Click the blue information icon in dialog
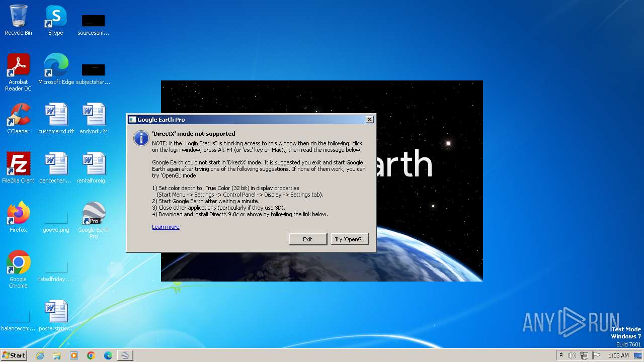Image resolution: width=644 pixels, height=362 pixels. [x=141, y=138]
